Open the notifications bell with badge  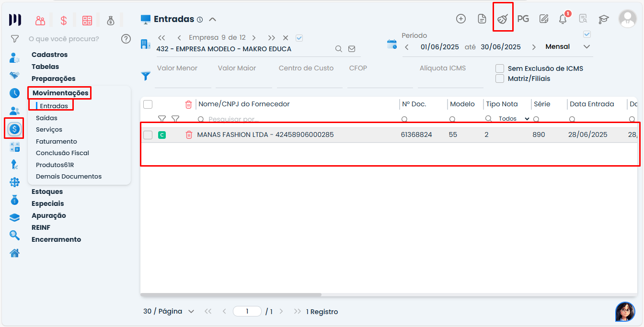pyautogui.click(x=562, y=18)
